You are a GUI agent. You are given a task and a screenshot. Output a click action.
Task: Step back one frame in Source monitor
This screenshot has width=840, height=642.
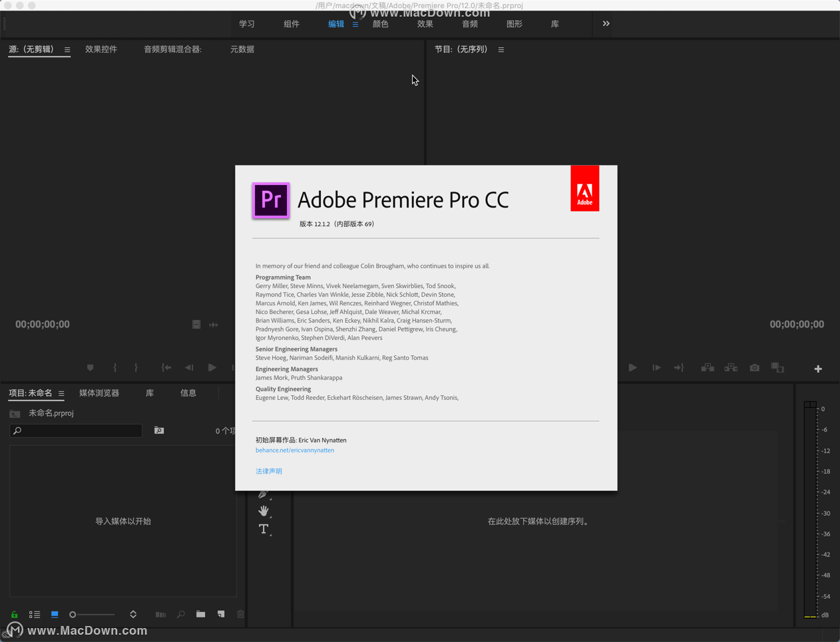coord(190,368)
